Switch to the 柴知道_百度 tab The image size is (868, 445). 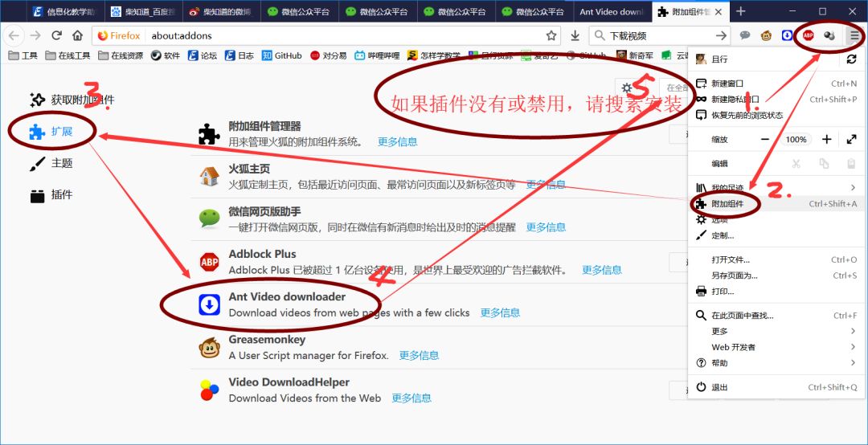(x=143, y=11)
